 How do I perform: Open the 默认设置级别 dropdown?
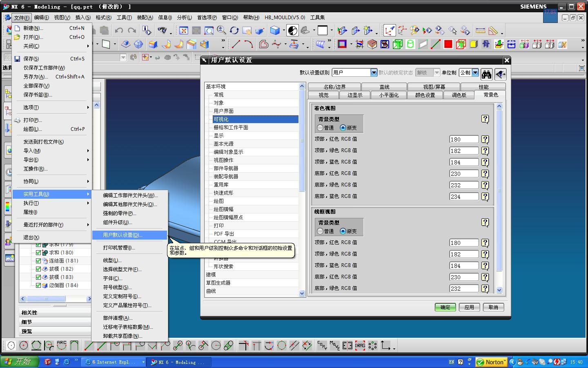coord(374,72)
